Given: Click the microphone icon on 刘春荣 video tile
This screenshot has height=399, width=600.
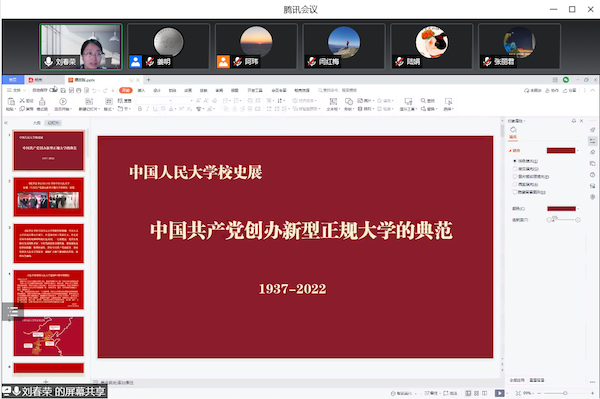Looking at the screenshot, I should [x=49, y=62].
